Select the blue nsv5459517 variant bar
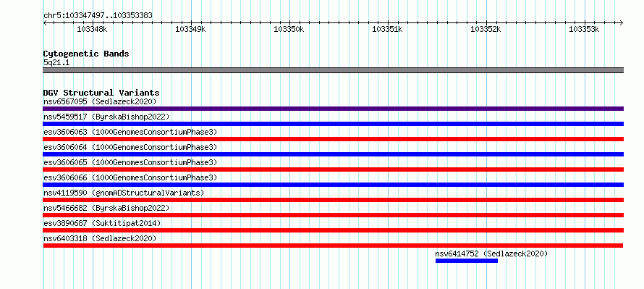Viewport: 644px width, 289px height. click(333, 124)
